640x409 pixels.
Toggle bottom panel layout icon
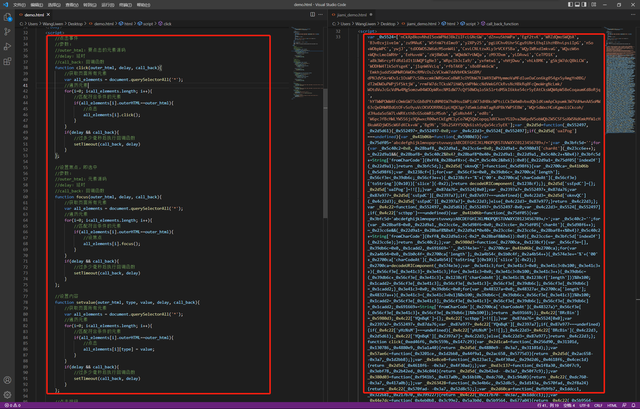click(x=577, y=4)
